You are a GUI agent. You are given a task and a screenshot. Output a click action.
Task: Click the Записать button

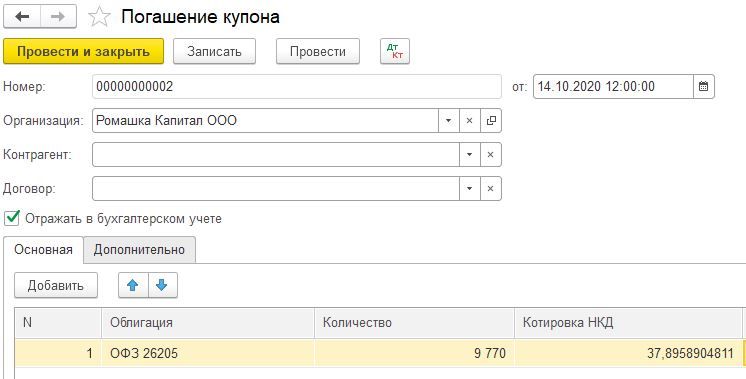pos(214,51)
